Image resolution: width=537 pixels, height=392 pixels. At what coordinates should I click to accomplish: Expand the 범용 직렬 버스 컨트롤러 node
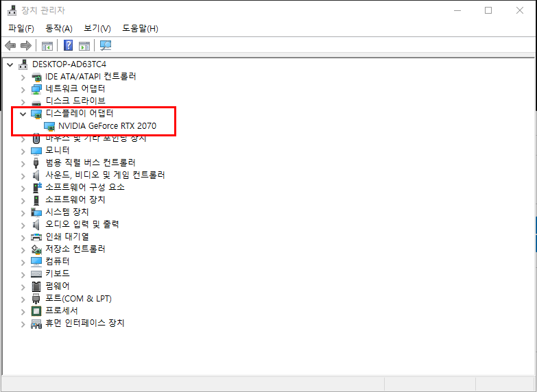(23, 164)
